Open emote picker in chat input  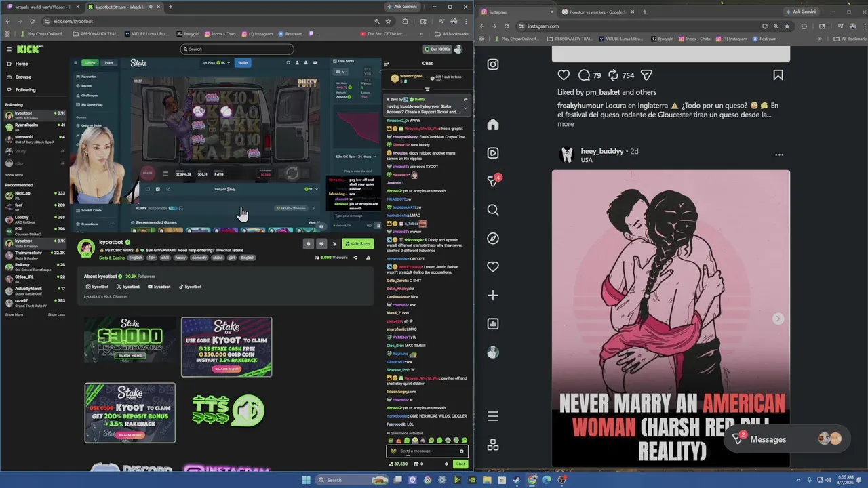[x=462, y=451]
